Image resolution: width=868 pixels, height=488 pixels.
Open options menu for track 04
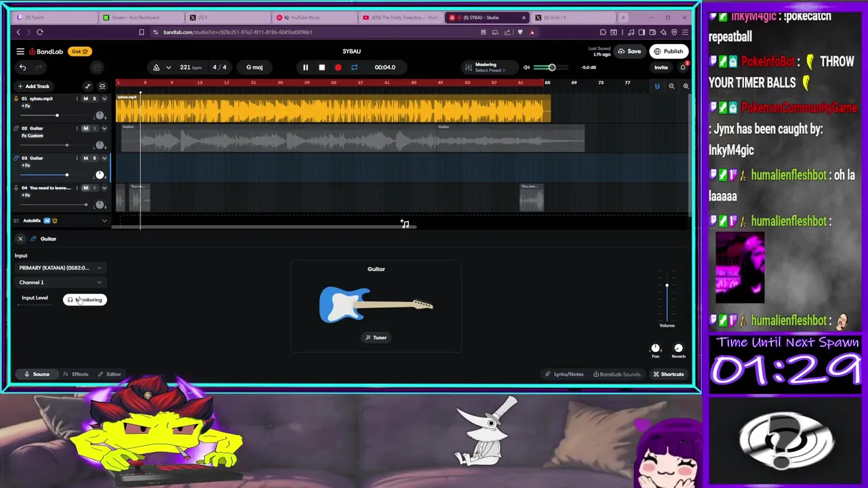click(x=77, y=188)
